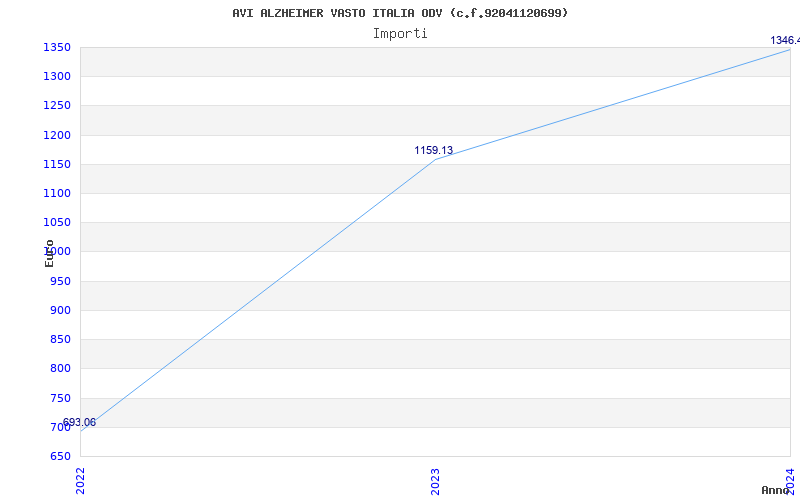This screenshot has height=500, width=800.
Task: Click the 800 y-axis value
Action: pyautogui.click(x=60, y=368)
